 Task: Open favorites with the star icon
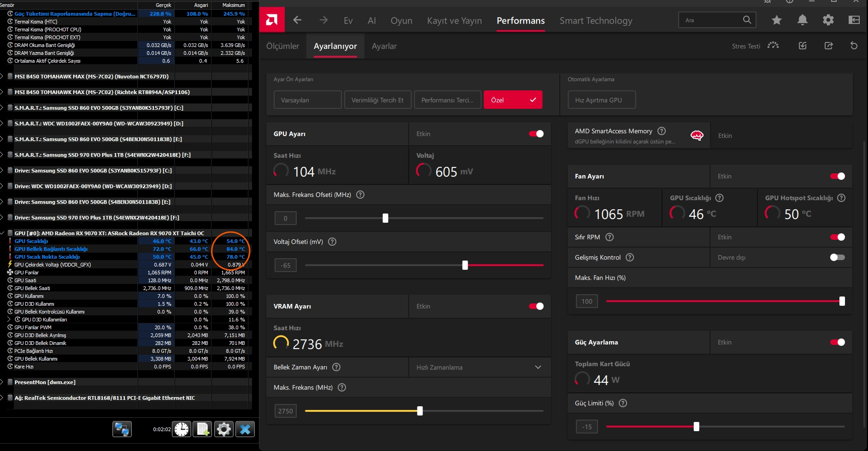(x=777, y=20)
